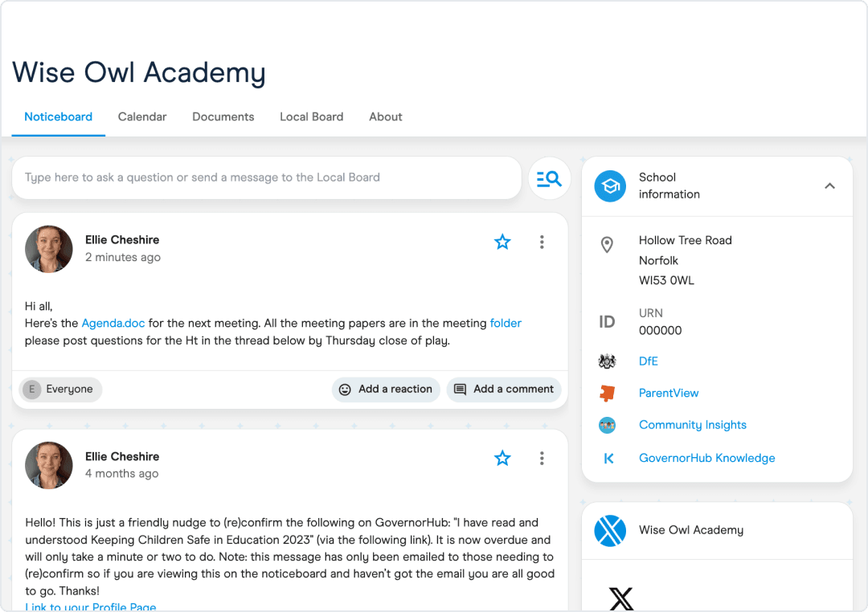Image resolution: width=868 pixels, height=612 pixels.
Task: Click Add a comment button
Action: click(x=504, y=389)
